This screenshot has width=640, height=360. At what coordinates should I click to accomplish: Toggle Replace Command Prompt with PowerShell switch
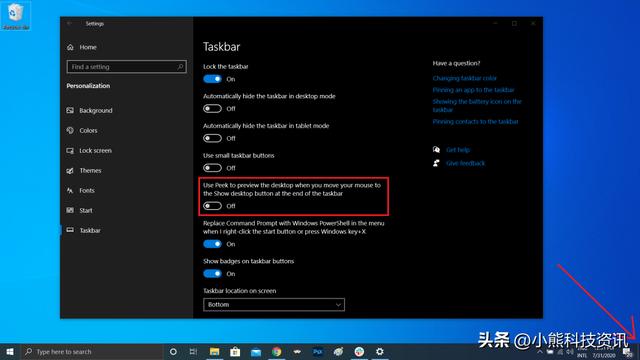212,244
